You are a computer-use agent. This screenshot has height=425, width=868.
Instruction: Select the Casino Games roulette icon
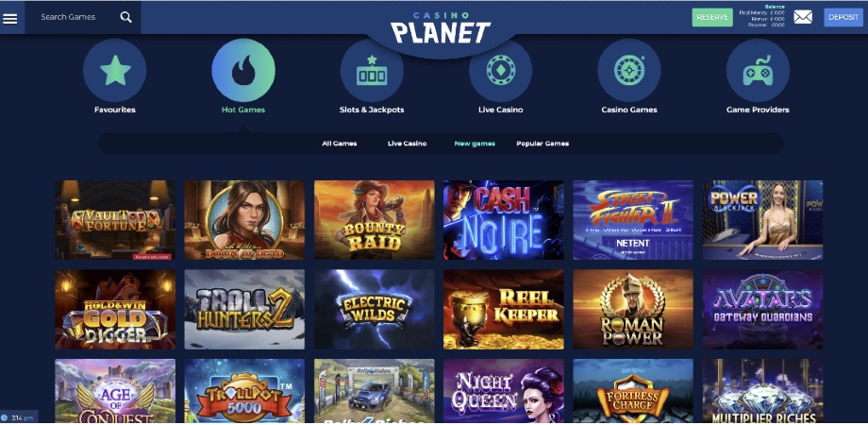coord(629,71)
